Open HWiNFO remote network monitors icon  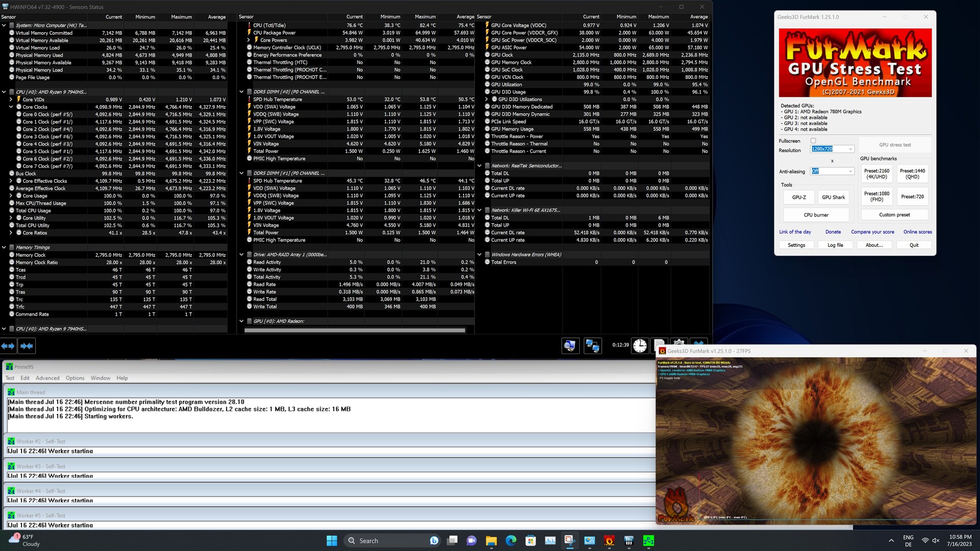pyautogui.click(x=592, y=345)
